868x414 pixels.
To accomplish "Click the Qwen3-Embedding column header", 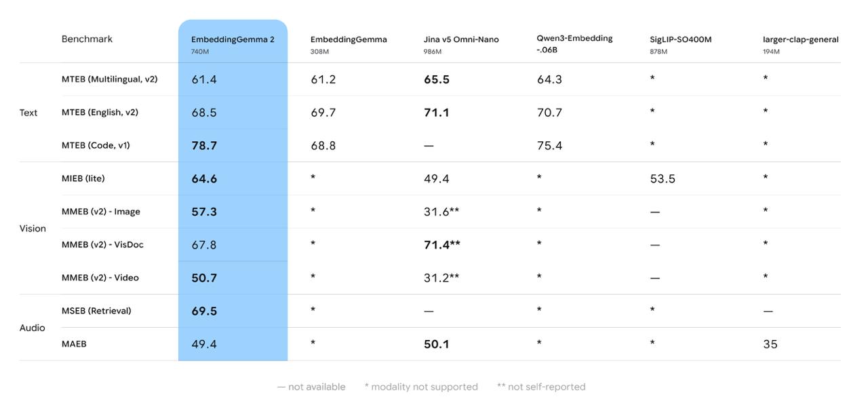I will pyautogui.click(x=574, y=43).
